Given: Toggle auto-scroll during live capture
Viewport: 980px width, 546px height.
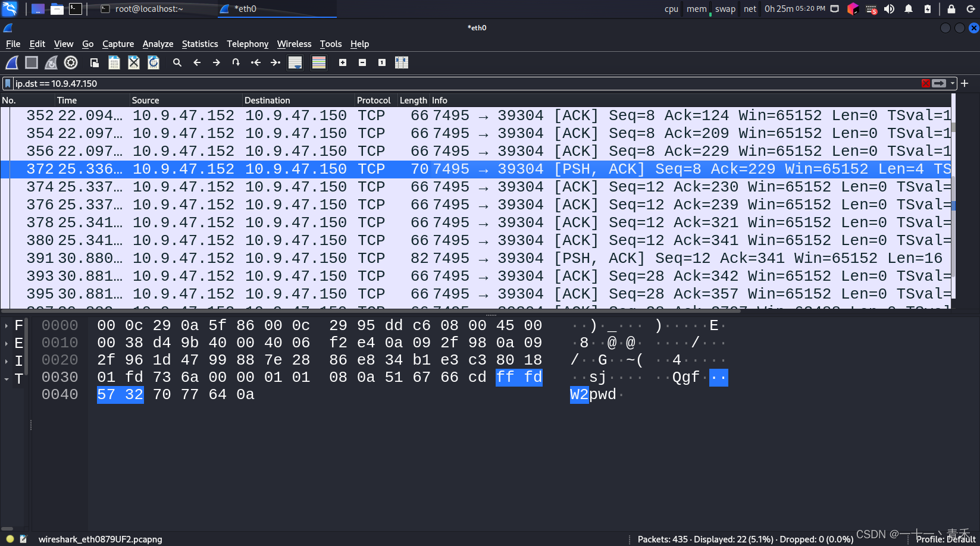Looking at the screenshot, I should [x=295, y=62].
